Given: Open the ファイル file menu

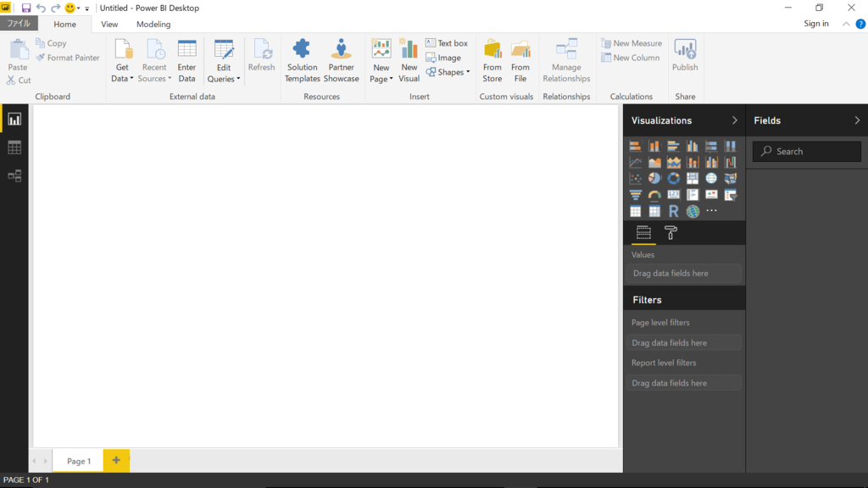Looking at the screenshot, I should point(19,24).
